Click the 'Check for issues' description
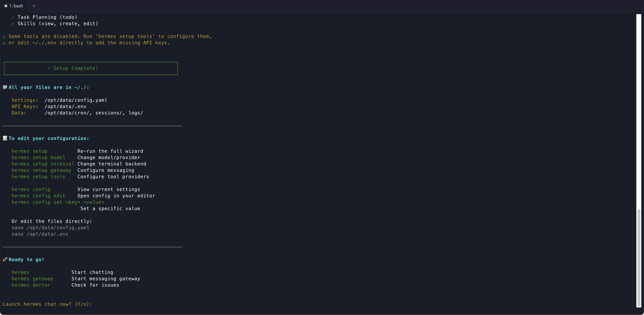This screenshot has width=644, height=315. click(95, 285)
